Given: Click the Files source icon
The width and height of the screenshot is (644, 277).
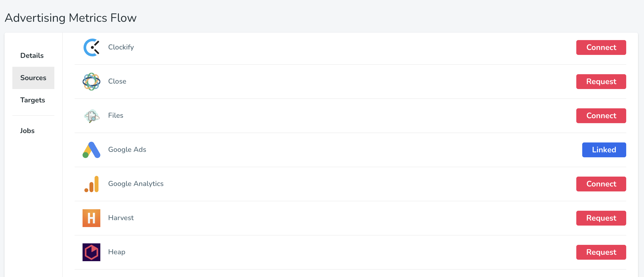Looking at the screenshot, I should coord(91,115).
